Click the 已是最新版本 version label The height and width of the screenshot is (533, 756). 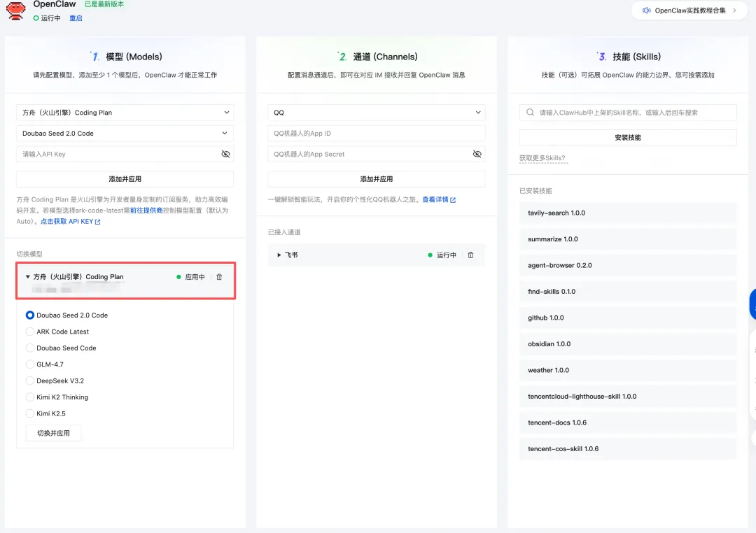[104, 4]
